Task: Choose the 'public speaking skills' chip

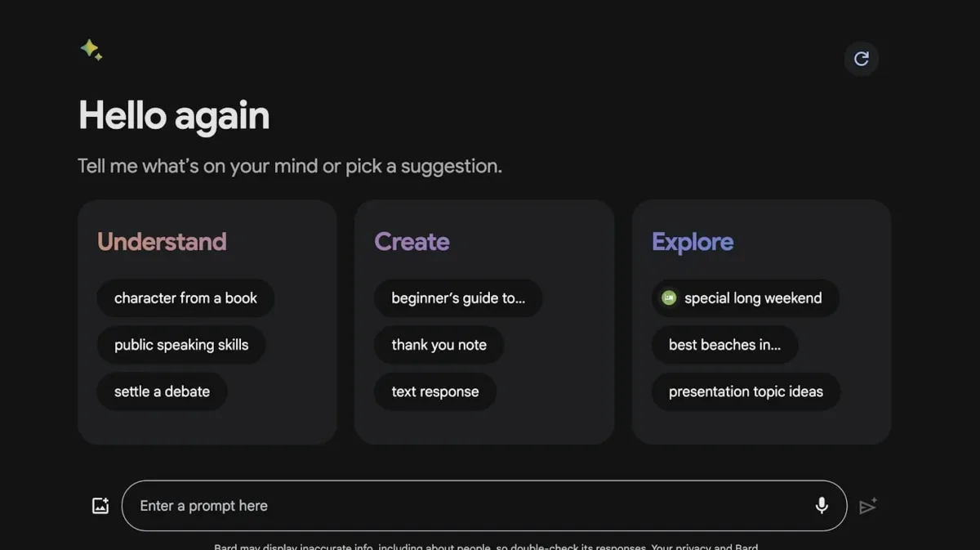Action: [x=181, y=345]
